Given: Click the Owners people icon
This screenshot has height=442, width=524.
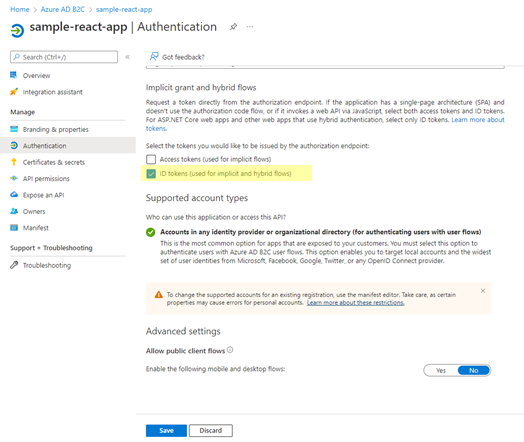Looking at the screenshot, I should click(14, 211).
